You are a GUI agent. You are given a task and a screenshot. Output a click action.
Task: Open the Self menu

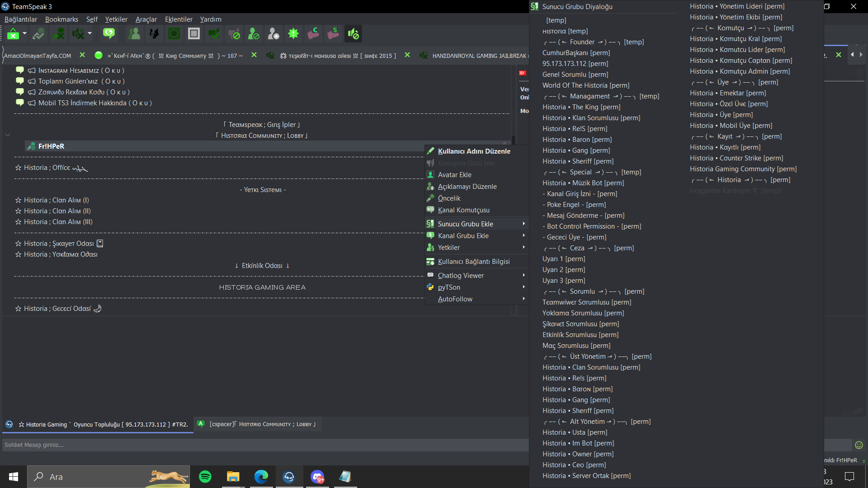click(92, 19)
